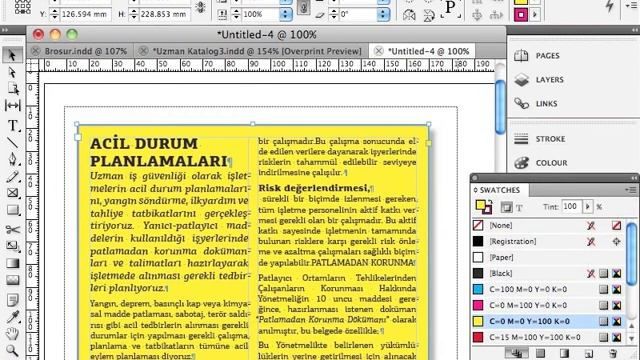Screen dimensions: 640x360
Task: Select the [Black] swatch
Action: click(x=549, y=273)
